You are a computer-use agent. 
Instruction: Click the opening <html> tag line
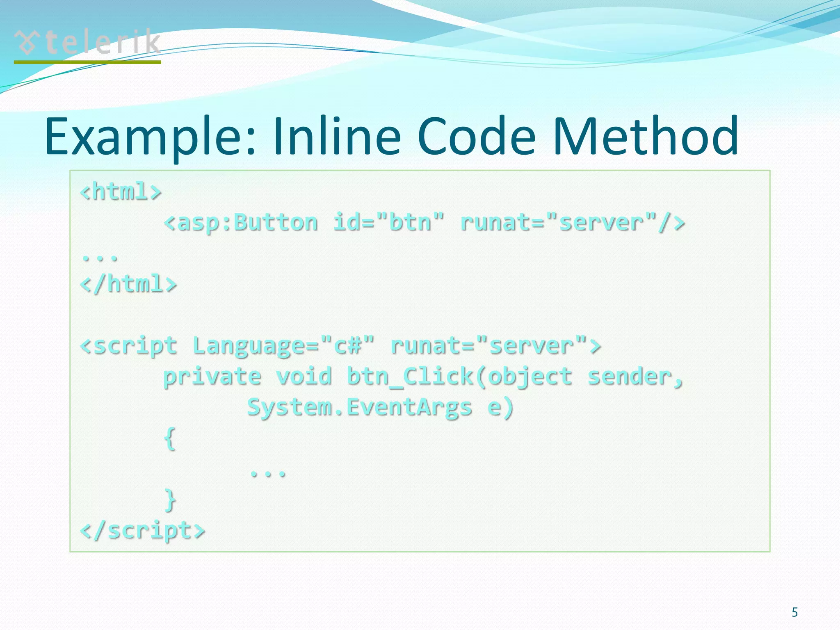click(x=121, y=191)
